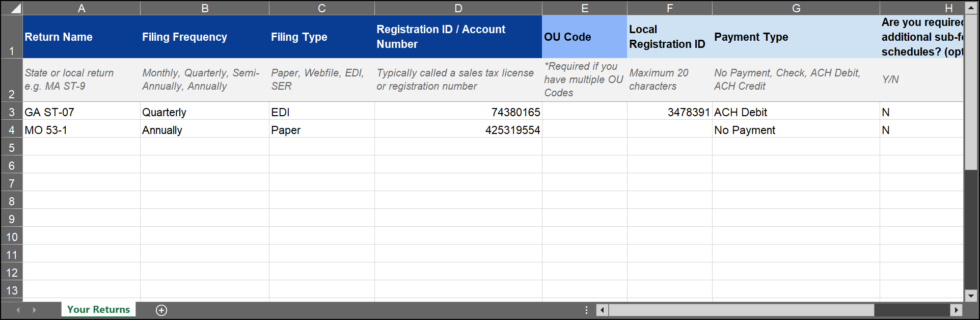Select the ACH Debit payment cell

[x=795, y=112]
